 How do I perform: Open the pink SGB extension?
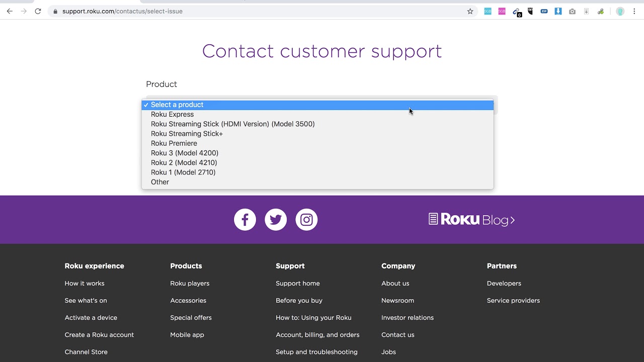pyautogui.click(x=502, y=11)
